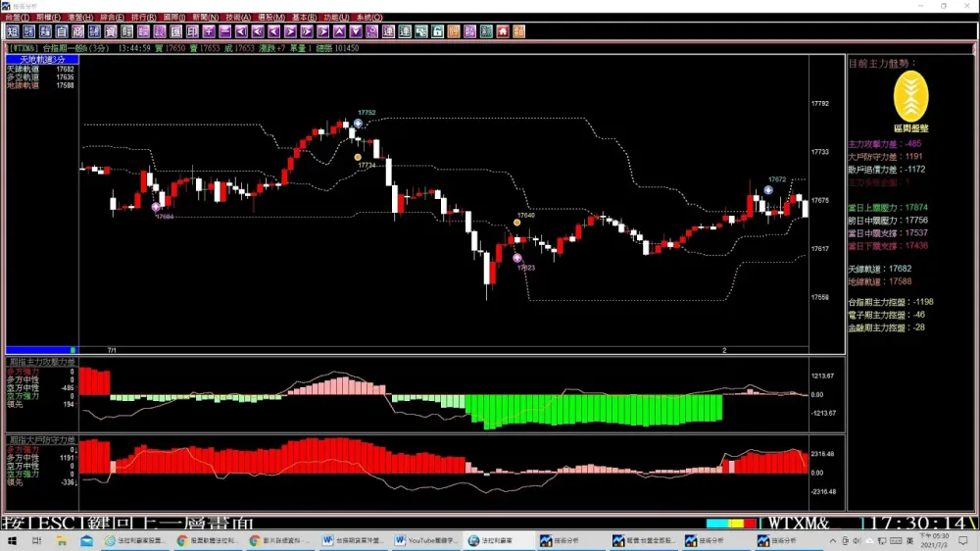Click the blue 17672 marker on chart
This screenshot has height=551, width=980.
[768, 190]
